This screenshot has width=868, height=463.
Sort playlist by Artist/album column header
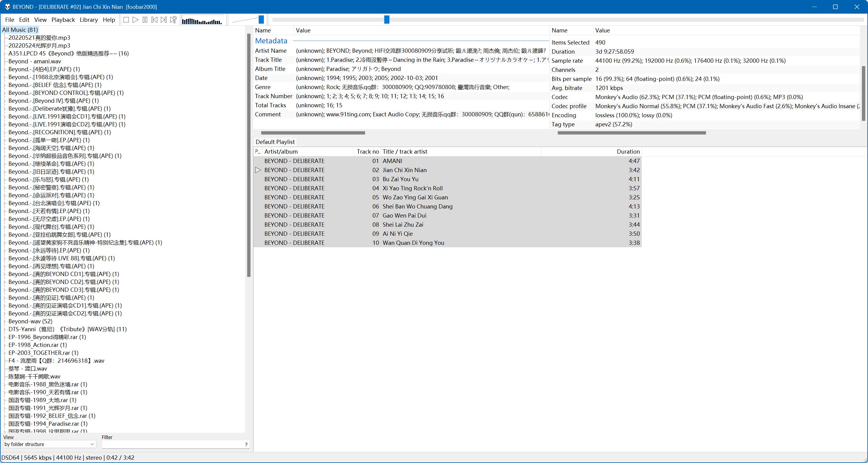pyautogui.click(x=308, y=152)
